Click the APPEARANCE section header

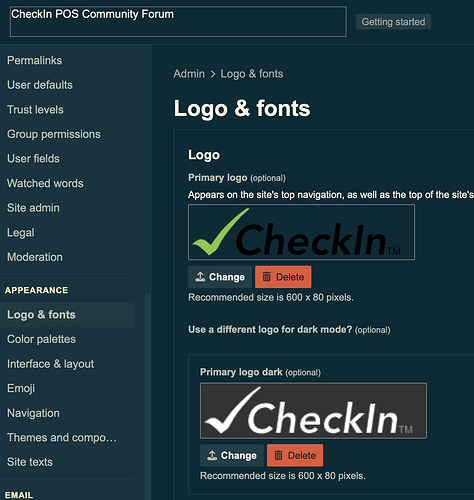[36, 290]
